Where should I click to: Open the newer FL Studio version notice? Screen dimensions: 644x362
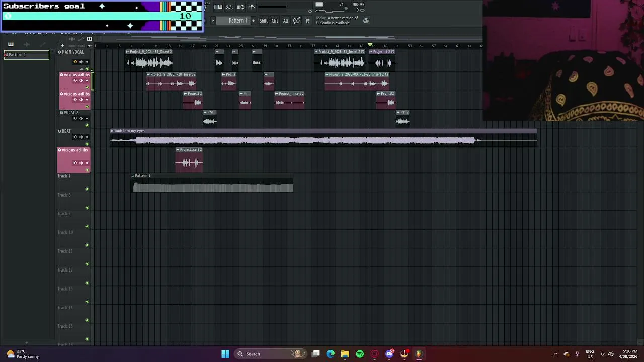point(337,21)
